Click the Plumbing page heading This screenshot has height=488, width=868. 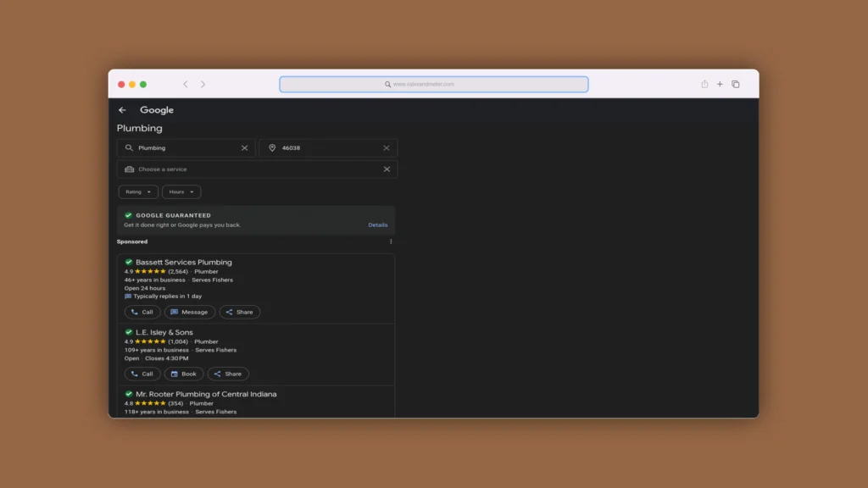140,129
